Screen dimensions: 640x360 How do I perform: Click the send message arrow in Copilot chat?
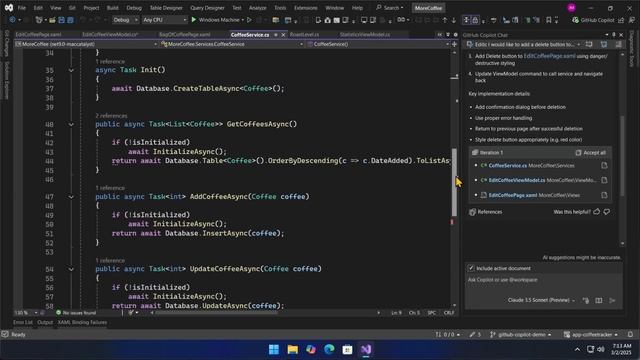point(612,300)
